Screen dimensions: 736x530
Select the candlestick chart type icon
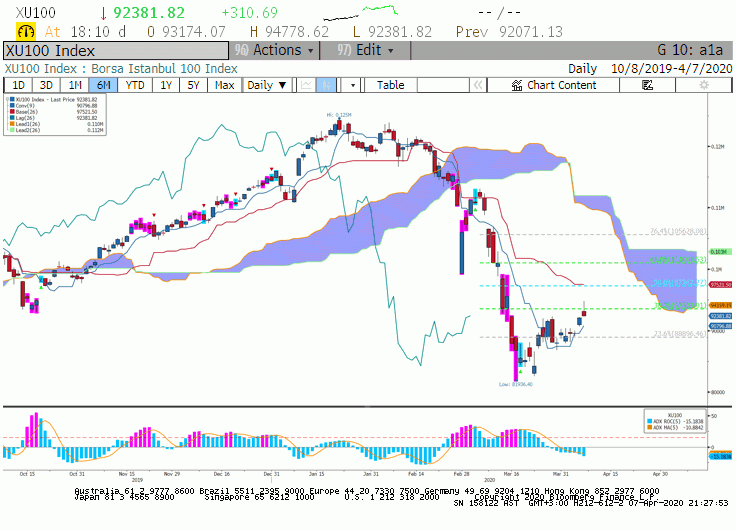326,85
